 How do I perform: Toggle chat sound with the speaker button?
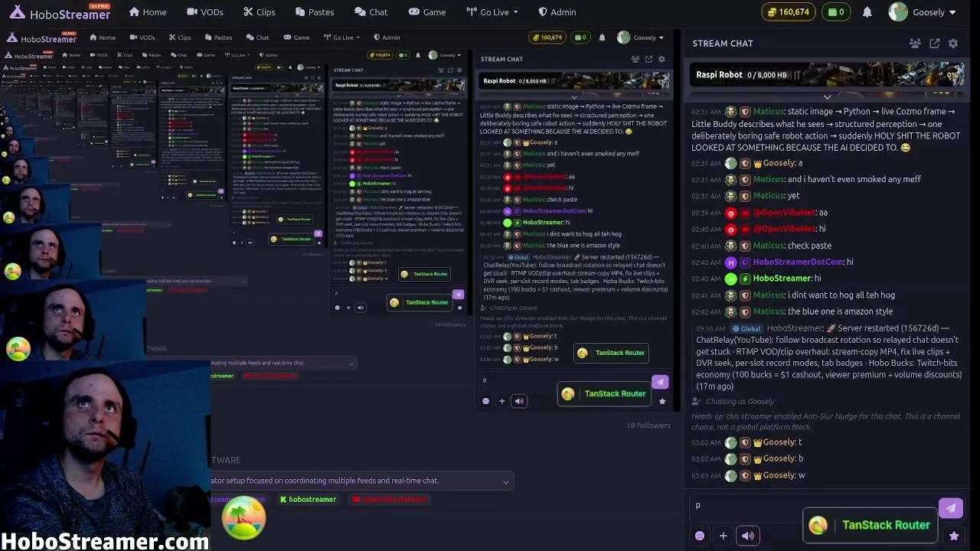click(x=748, y=536)
